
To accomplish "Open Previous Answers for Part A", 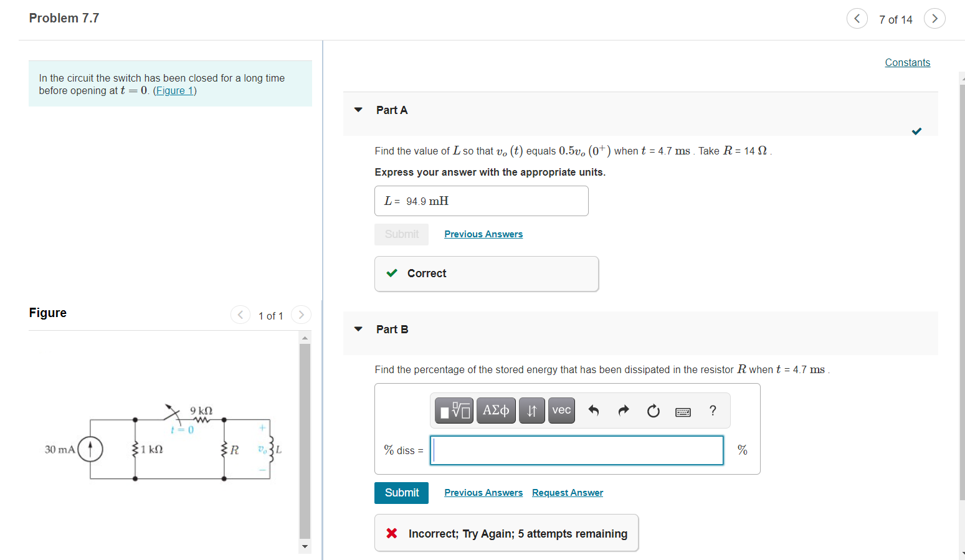I will coord(483,234).
